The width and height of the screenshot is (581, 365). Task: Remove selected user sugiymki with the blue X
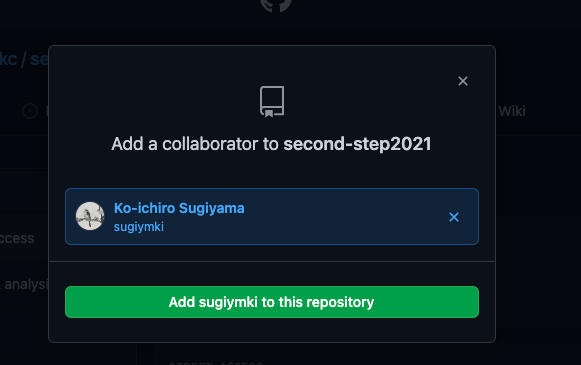click(454, 217)
